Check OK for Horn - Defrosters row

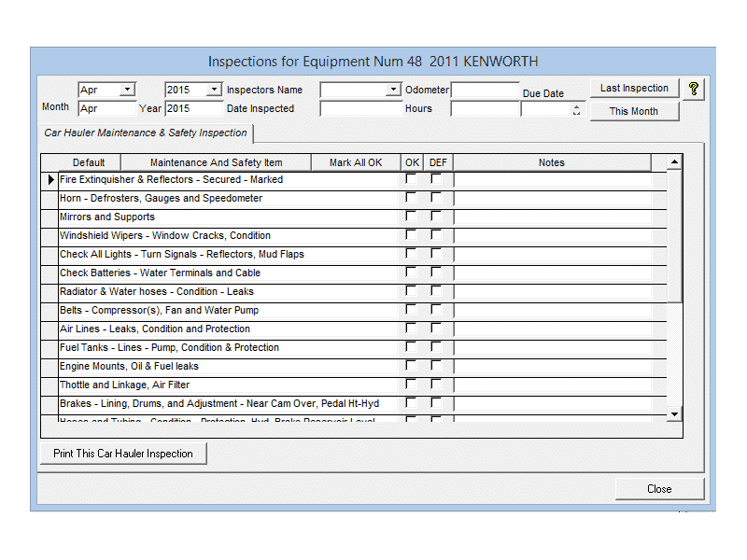[411, 198]
